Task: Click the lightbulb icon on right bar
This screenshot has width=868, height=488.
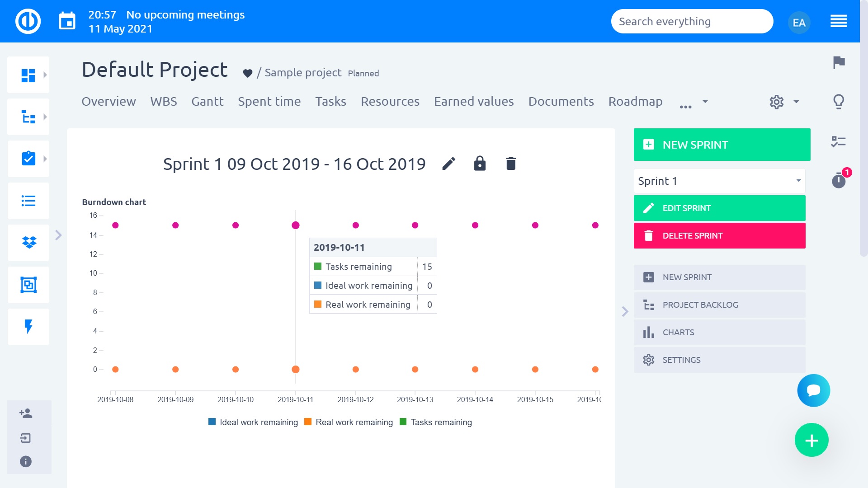Action: pyautogui.click(x=839, y=102)
